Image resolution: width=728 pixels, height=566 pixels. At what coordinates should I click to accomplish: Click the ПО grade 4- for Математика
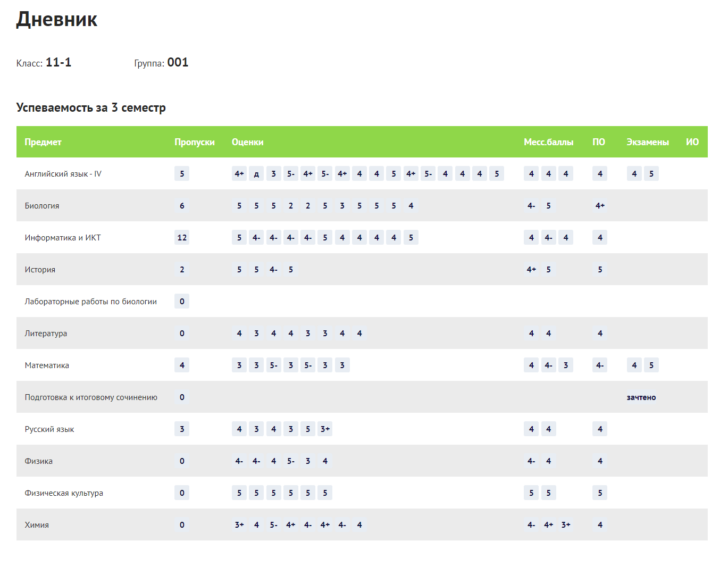(600, 365)
